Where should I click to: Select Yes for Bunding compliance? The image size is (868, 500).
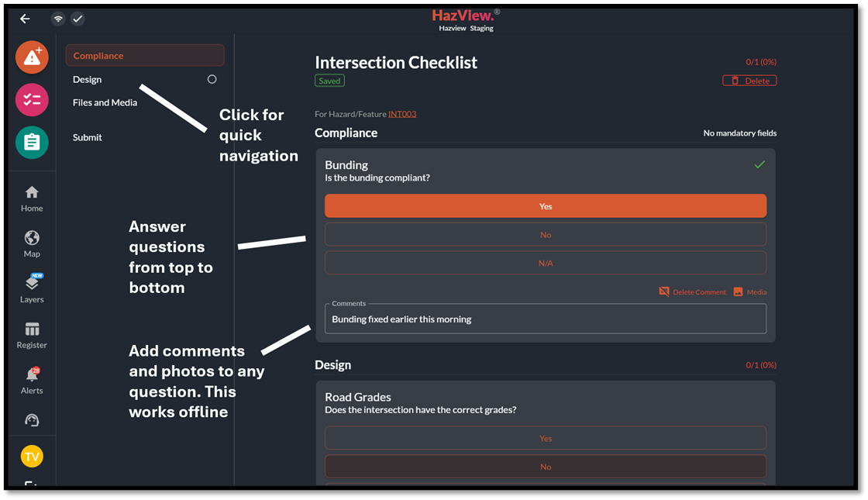545,206
